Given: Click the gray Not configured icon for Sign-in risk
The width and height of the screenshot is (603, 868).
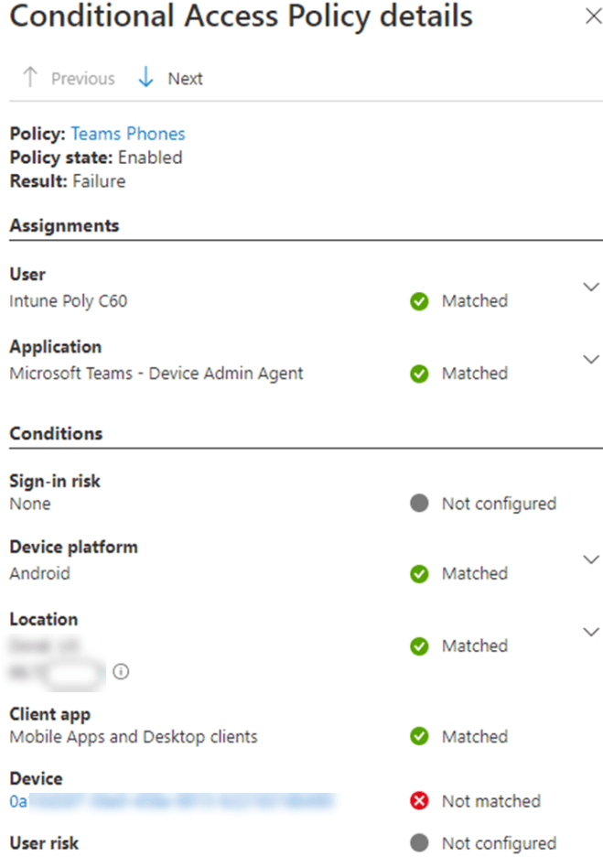Looking at the screenshot, I should click(418, 503).
